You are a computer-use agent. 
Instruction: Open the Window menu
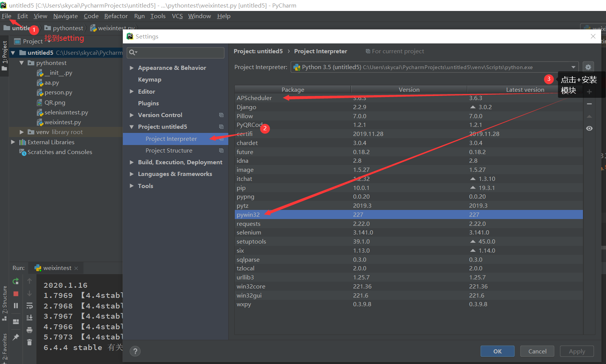(x=200, y=16)
